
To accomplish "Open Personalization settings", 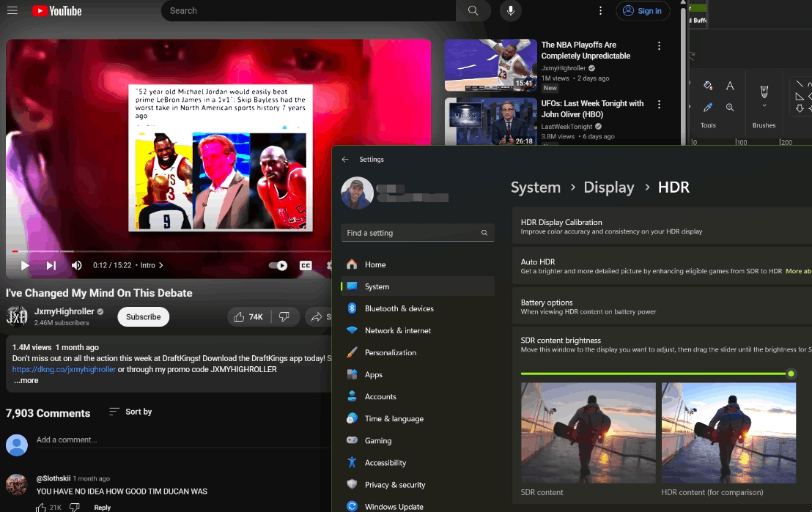I will (418, 352).
